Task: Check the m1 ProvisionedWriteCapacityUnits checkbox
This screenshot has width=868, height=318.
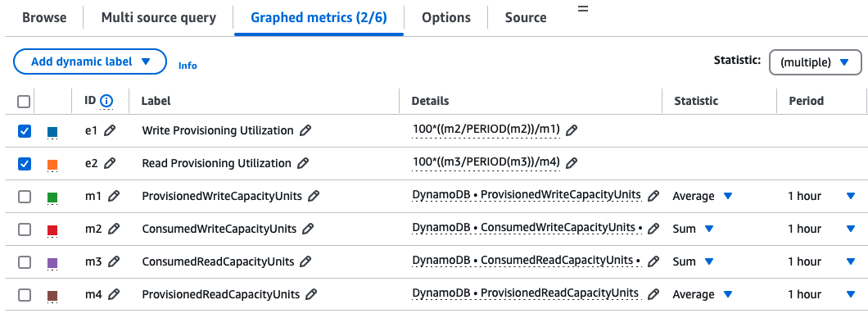Action: coord(25,197)
